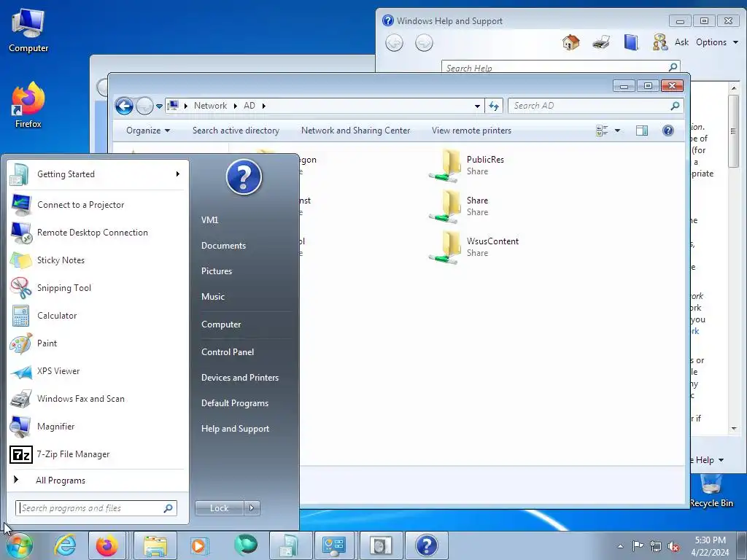The height and width of the screenshot is (560, 747).
Task: Click the Lock button
Action: pyautogui.click(x=219, y=508)
